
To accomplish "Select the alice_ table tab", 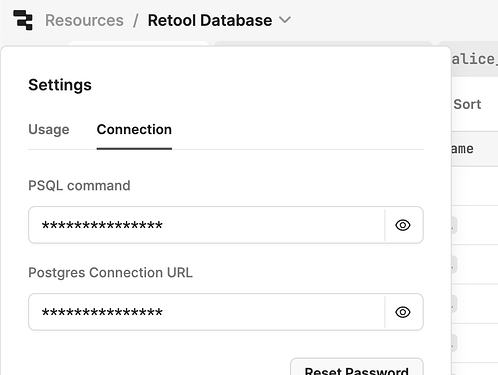I will 473,59.
